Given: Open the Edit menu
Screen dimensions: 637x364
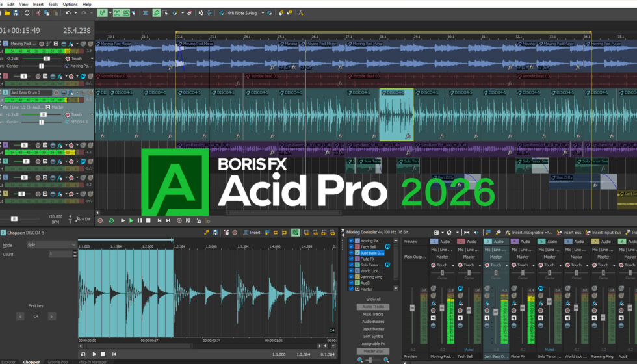Looking at the screenshot, I should pyautogui.click(x=11, y=4).
